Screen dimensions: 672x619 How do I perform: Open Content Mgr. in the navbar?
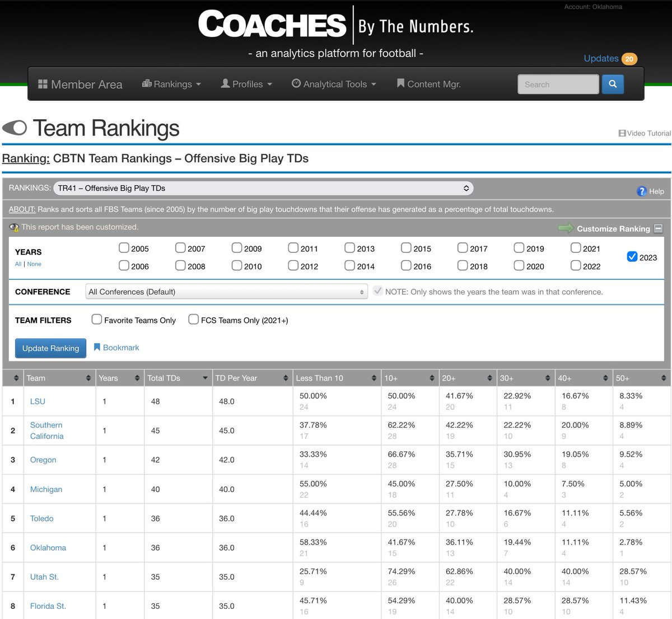(428, 84)
